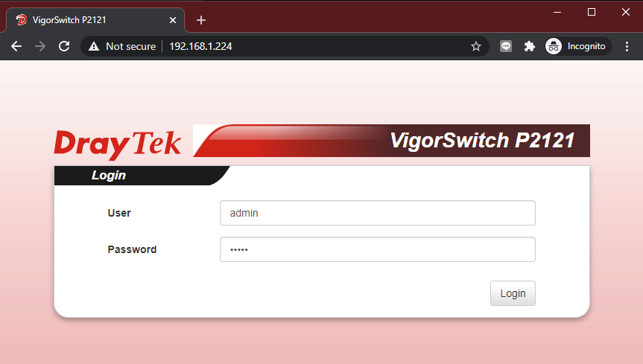643x364 pixels.
Task: Open the Extensions puzzle icon
Action: (x=530, y=46)
